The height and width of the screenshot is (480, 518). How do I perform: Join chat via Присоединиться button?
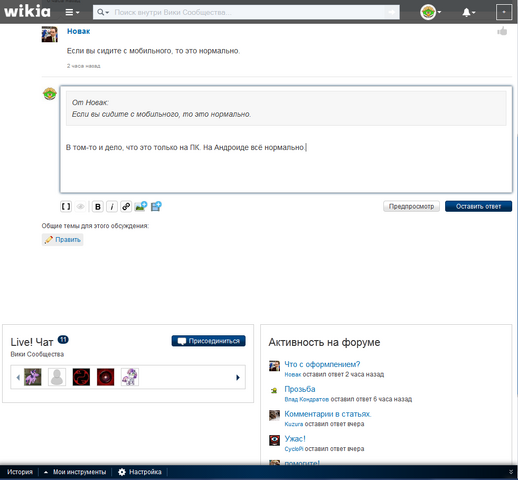tap(209, 341)
